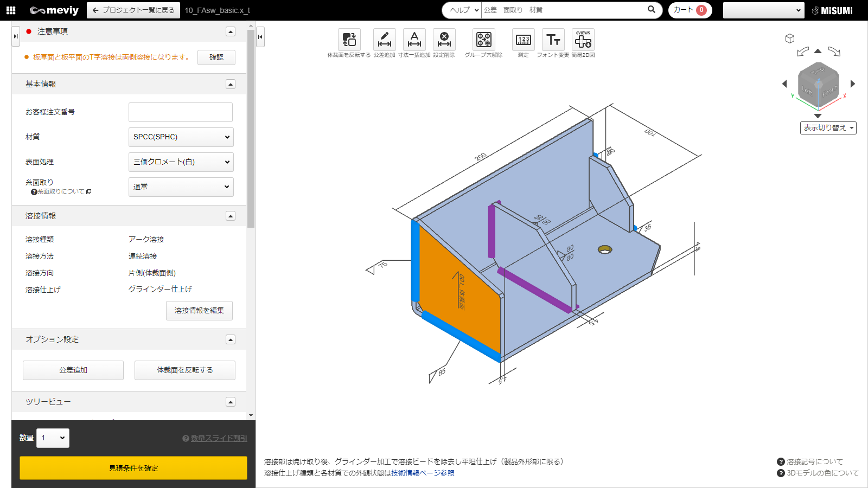Rotate view clockwise with curved right arrow
868x488 pixels.
[834, 52]
